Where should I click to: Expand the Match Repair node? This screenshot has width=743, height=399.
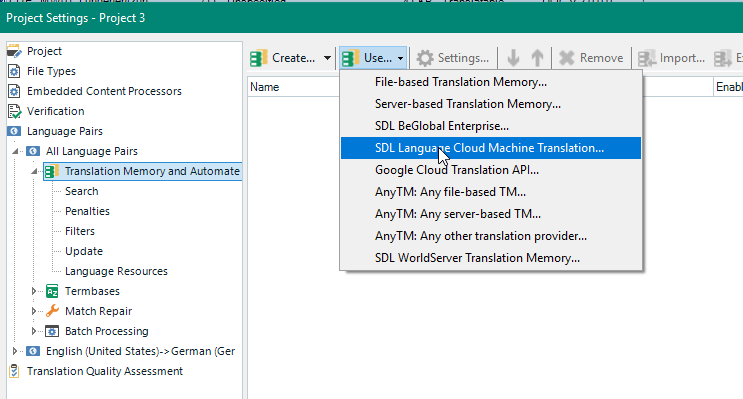point(34,311)
